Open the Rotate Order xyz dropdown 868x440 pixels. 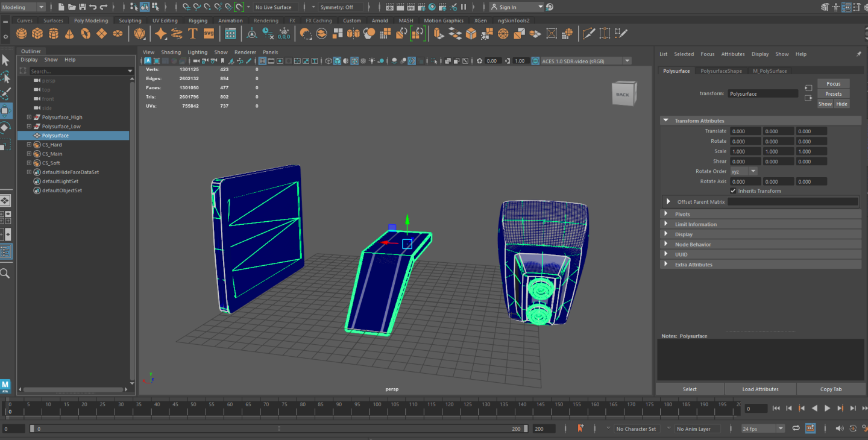coord(744,171)
